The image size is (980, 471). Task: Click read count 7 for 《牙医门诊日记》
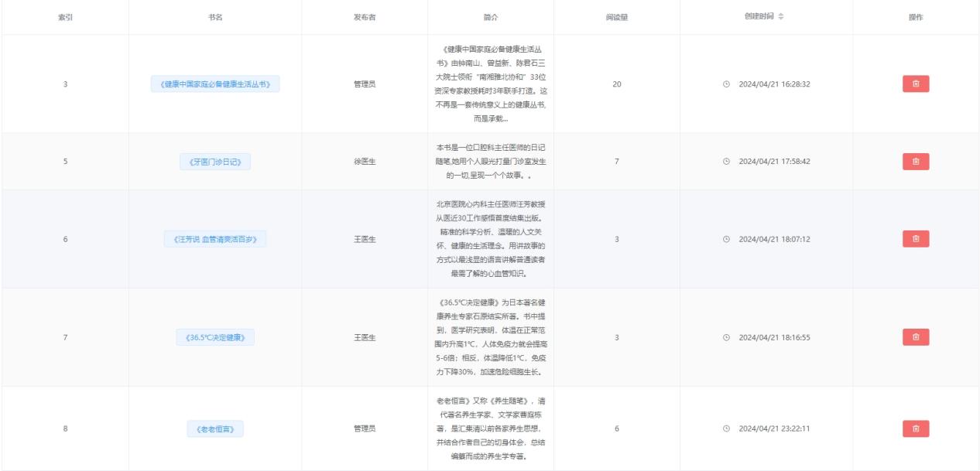[616, 162]
